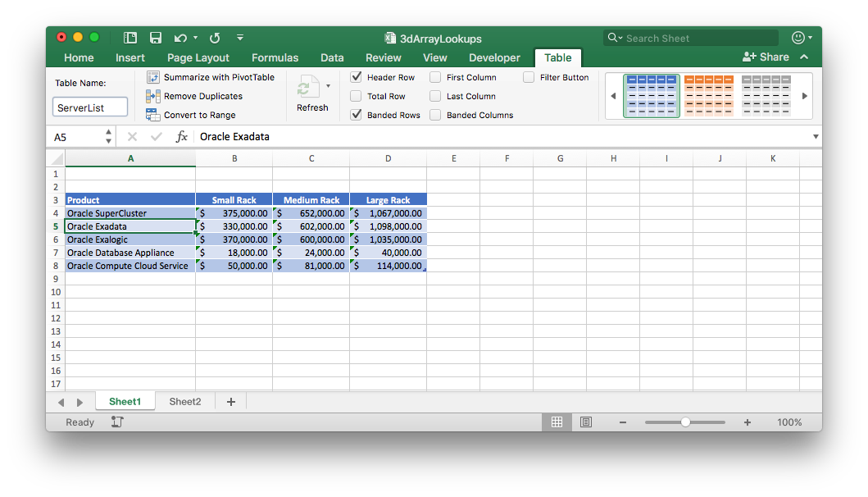This screenshot has width=868, height=497.
Task: Click Summarize with PivotTable
Action: (x=211, y=77)
